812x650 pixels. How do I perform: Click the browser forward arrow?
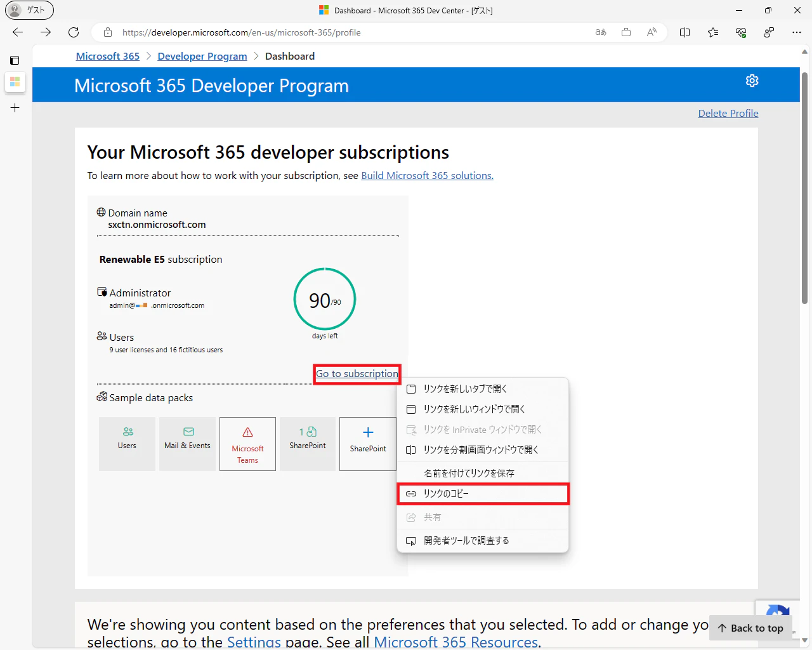coord(46,32)
